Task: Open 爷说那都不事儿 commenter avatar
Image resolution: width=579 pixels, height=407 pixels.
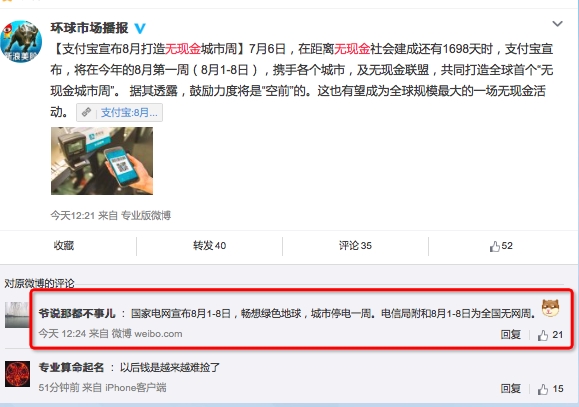Action: pos(17,315)
